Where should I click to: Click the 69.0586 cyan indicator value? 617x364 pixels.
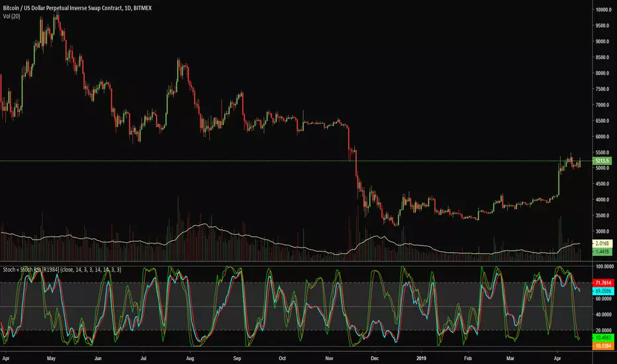coord(603,291)
